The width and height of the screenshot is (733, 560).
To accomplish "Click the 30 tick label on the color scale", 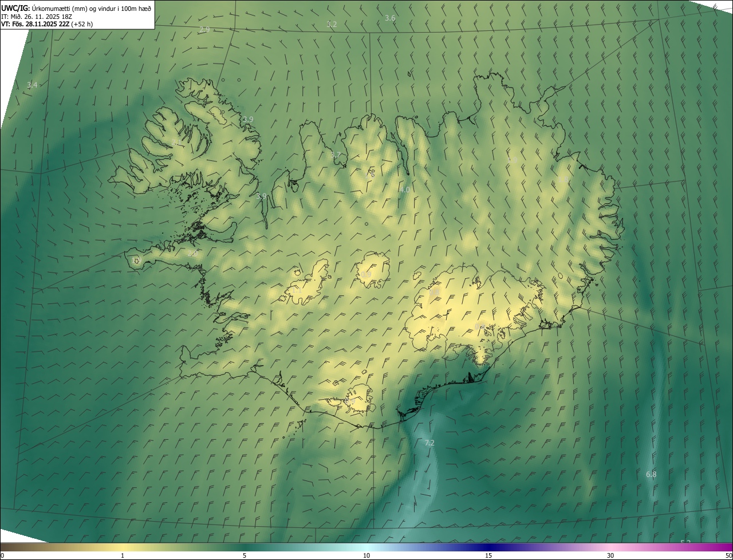I will [x=610, y=555].
